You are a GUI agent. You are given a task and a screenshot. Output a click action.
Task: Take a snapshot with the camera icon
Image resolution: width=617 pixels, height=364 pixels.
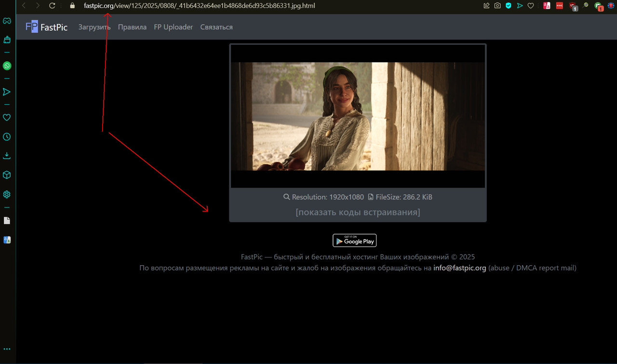point(497,6)
